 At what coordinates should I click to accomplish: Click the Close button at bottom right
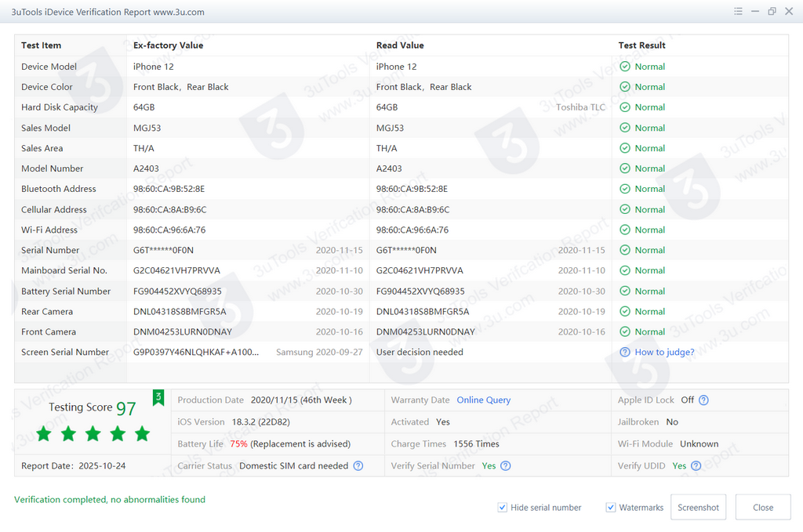[x=763, y=508]
